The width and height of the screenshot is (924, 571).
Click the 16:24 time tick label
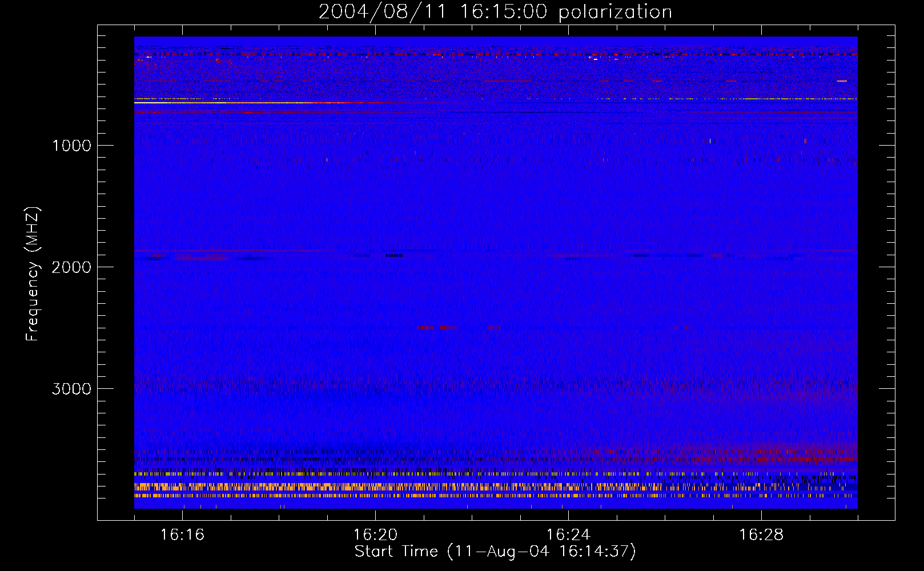tap(568, 535)
